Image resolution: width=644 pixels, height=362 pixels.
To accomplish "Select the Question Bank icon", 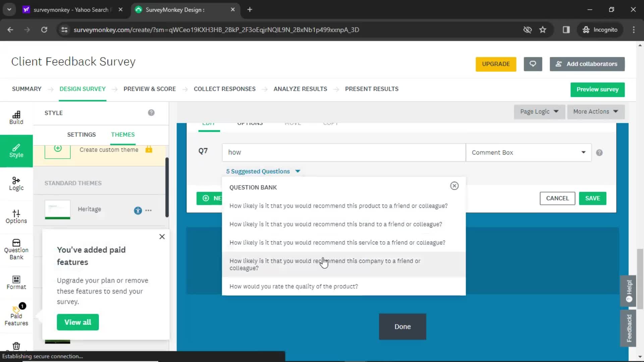I will pyautogui.click(x=16, y=246).
